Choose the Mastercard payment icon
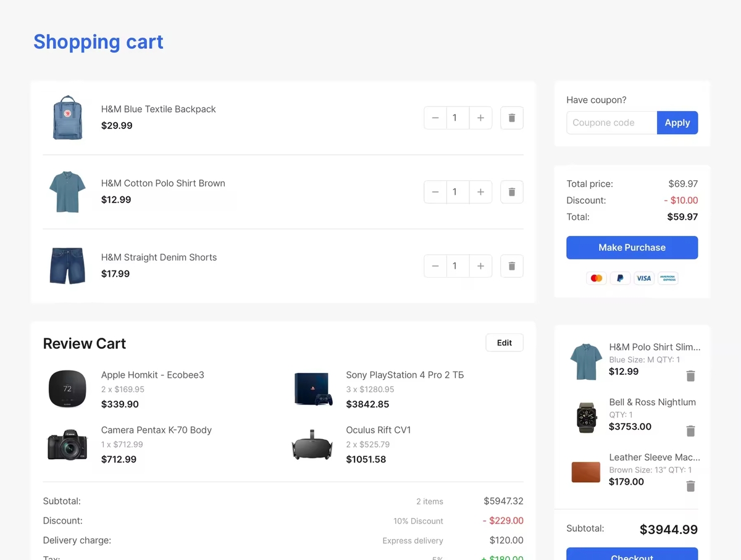The image size is (741, 560). 597,278
